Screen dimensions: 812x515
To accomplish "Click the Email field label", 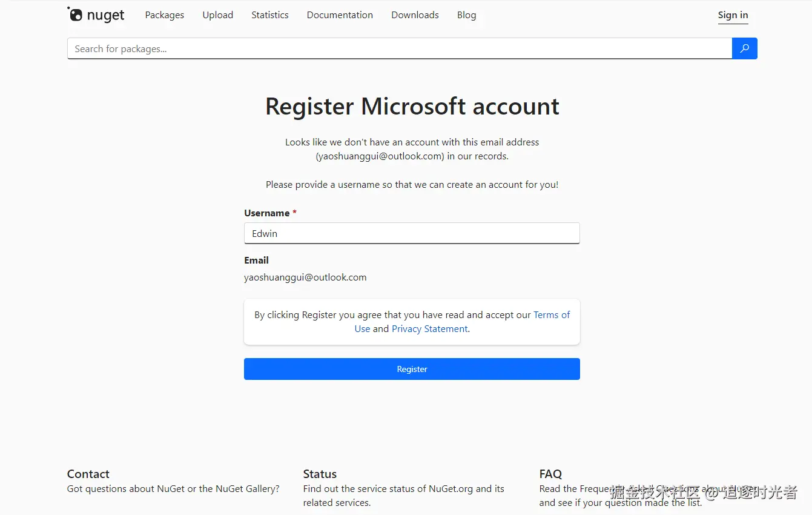I will 256,261.
